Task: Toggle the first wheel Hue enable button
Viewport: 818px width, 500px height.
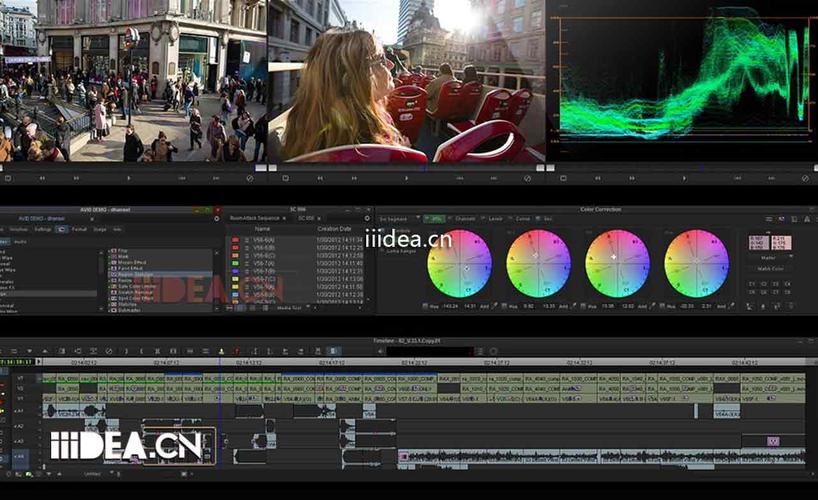Action: pos(425,306)
